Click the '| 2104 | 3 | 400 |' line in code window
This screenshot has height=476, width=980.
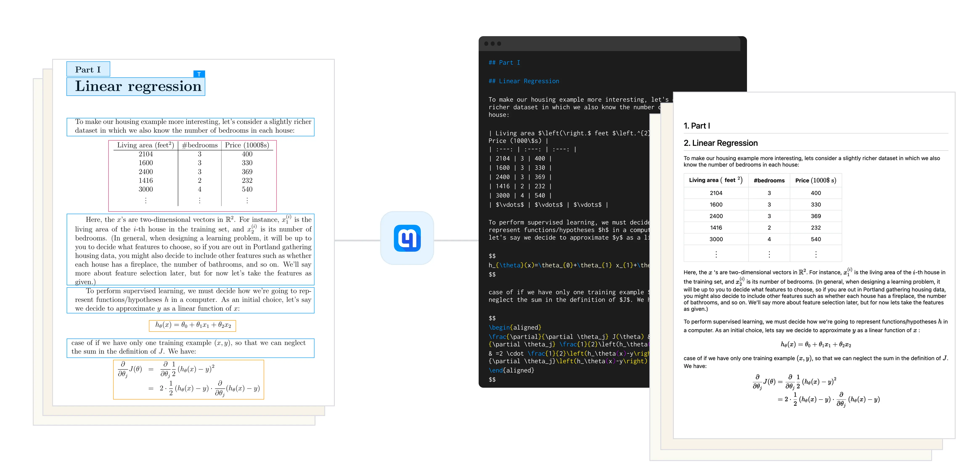click(520, 159)
